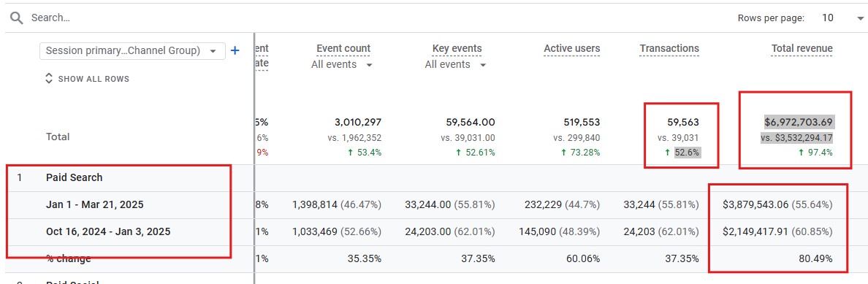Add a secondary dimension with plus icon

coord(235,50)
